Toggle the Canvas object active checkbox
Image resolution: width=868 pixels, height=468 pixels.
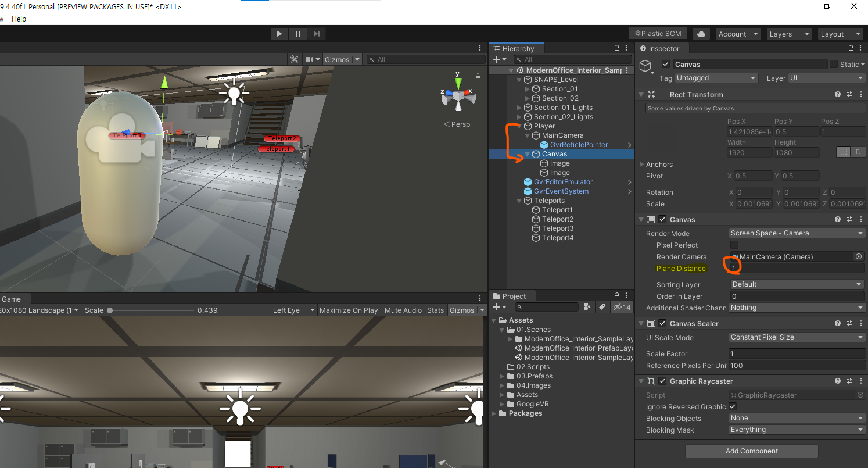(x=666, y=64)
